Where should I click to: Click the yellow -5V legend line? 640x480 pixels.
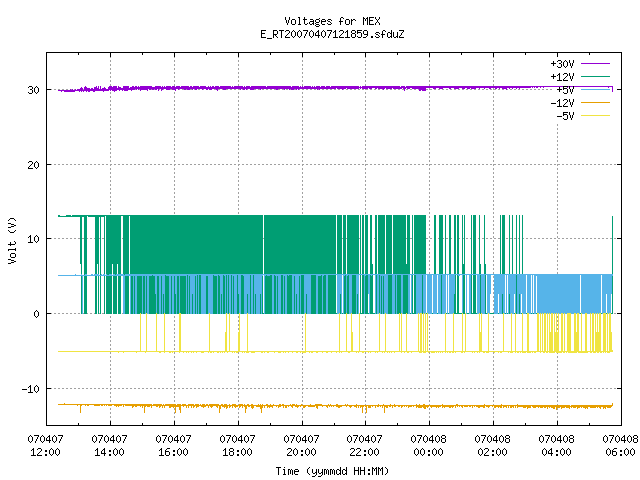595,116
